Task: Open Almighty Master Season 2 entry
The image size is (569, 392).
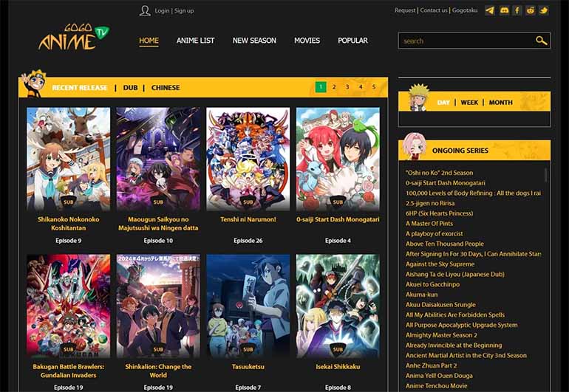Action: tap(441, 335)
